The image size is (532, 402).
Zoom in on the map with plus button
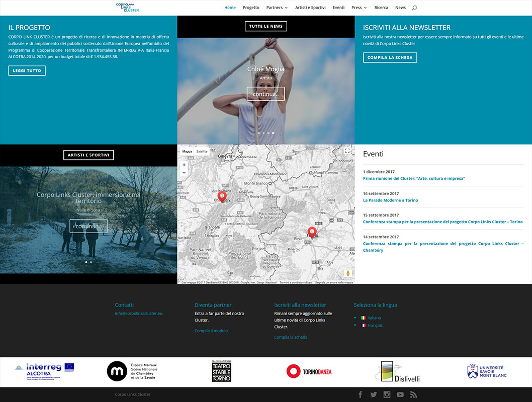pyautogui.click(x=184, y=165)
